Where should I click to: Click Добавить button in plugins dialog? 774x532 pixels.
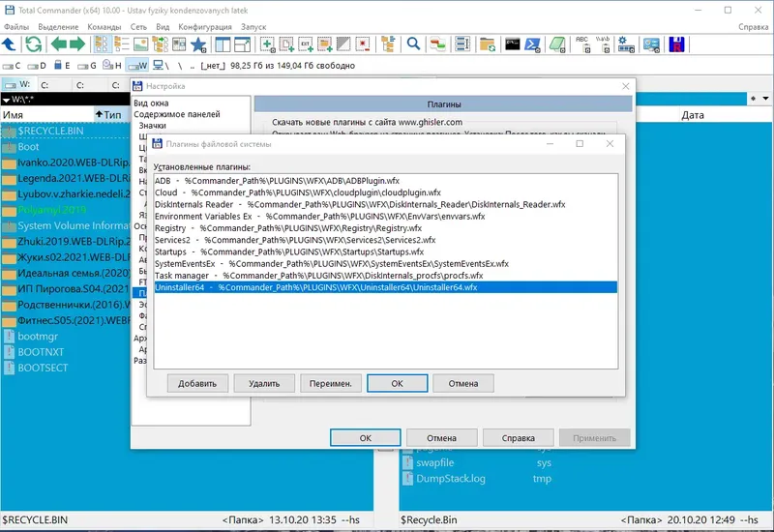(x=197, y=383)
